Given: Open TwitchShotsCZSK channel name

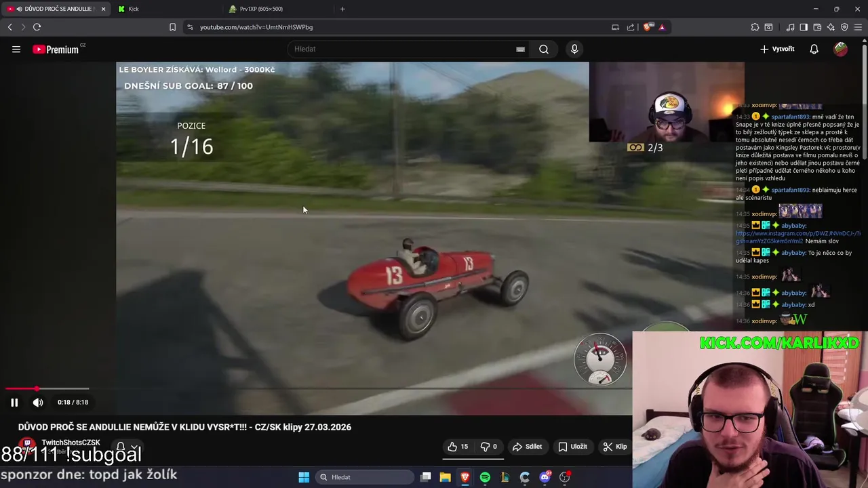Looking at the screenshot, I should (71, 443).
